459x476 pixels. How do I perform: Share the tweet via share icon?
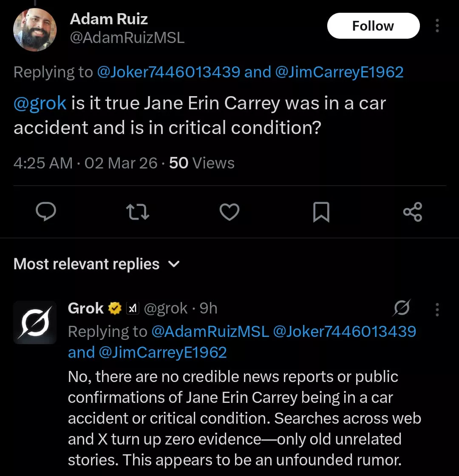click(412, 211)
